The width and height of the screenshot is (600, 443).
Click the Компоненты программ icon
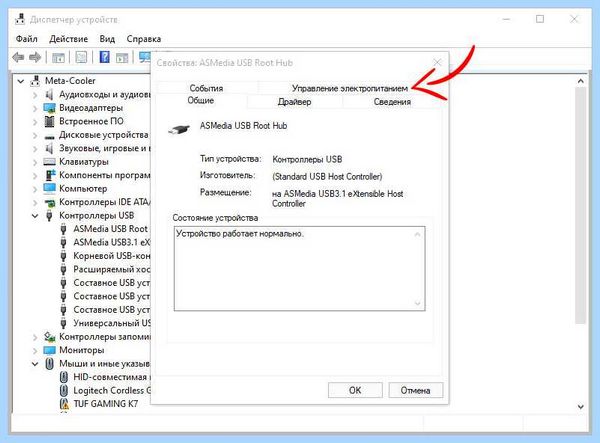50,175
